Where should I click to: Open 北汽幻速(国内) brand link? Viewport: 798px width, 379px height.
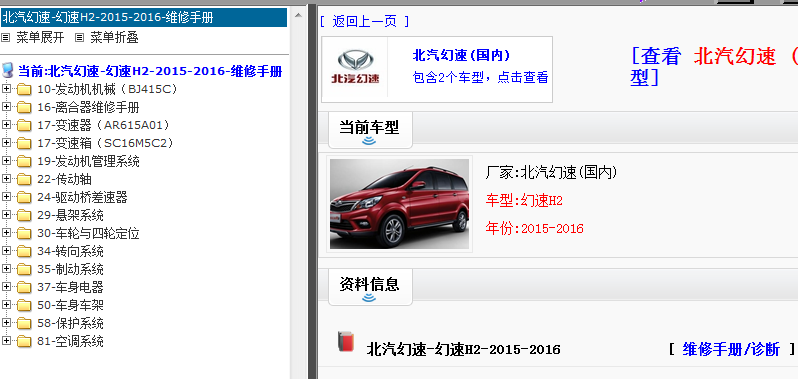click(461, 55)
